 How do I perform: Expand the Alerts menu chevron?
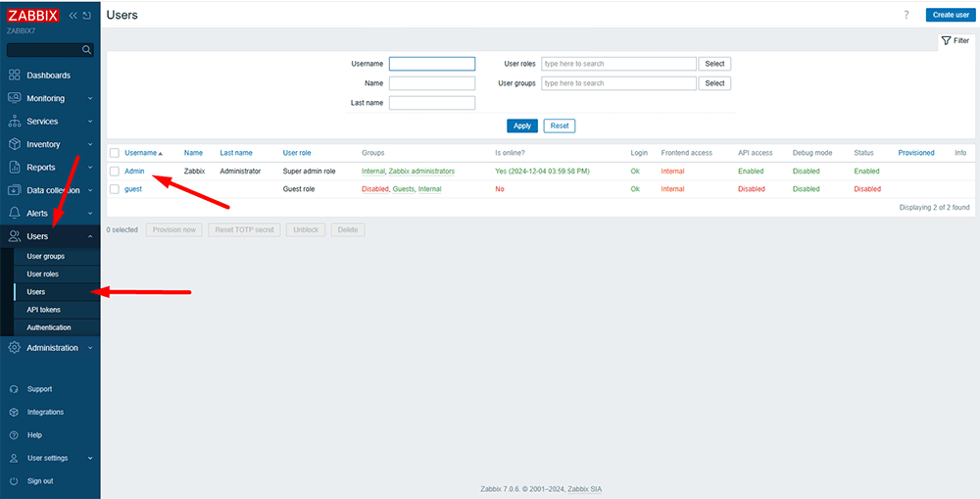click(90, 214)
